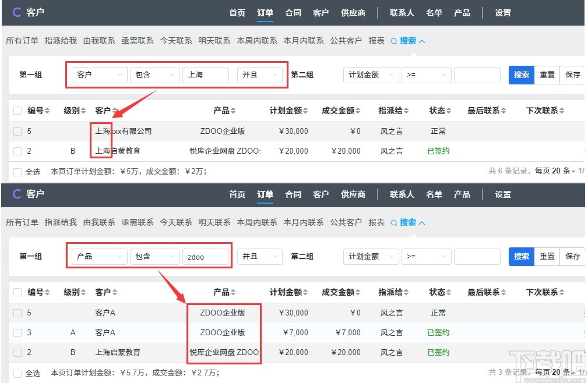The width and height of the screenshot is (588, 383).
Task: Switch to the 合同 tab
Action: 293,13
